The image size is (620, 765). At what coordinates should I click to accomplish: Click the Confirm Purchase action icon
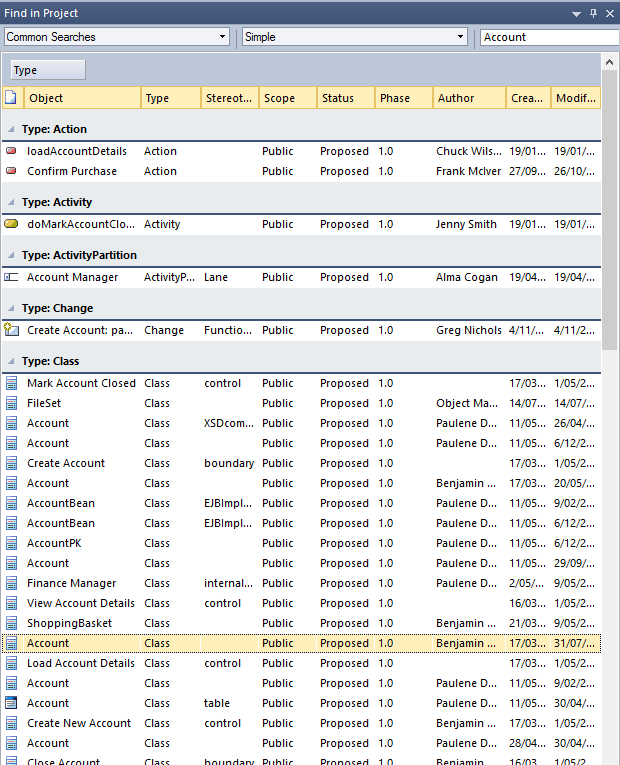coord(11,171)
